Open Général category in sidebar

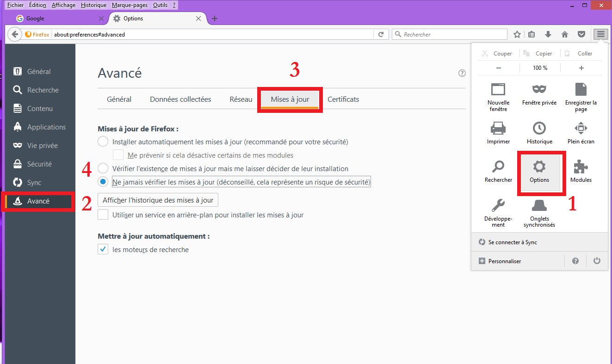40,72
